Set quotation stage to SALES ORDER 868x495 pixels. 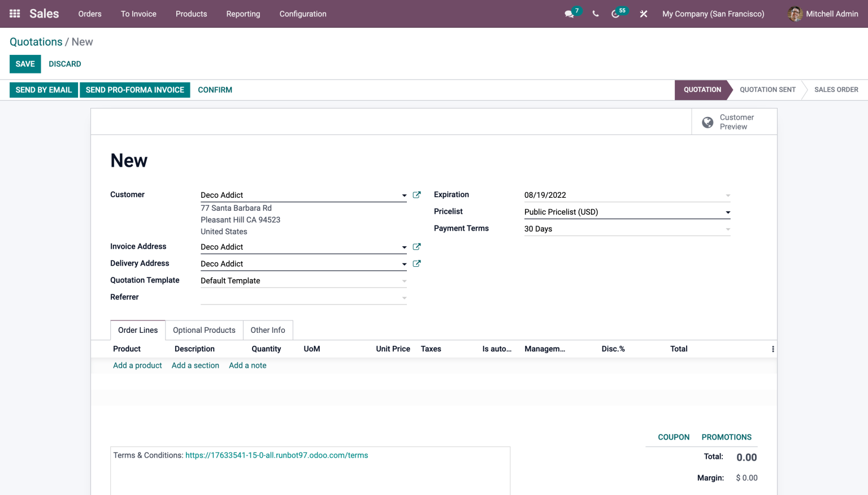pyautogui.click(x=836, y=89)
